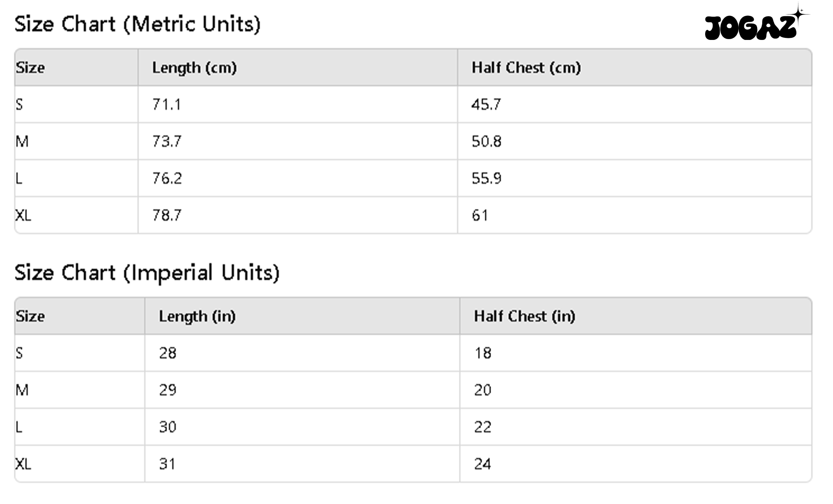Click the 76.2 length cell

(167, 179)
